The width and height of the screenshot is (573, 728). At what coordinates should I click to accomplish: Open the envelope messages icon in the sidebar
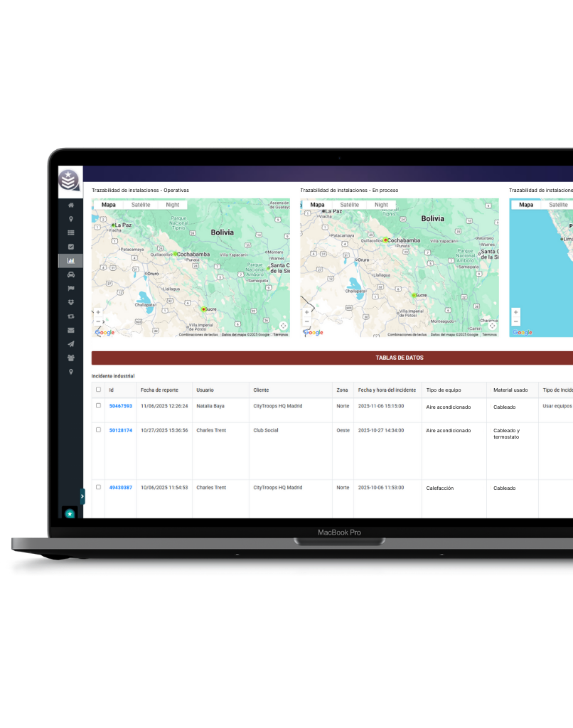tap(71, 331)
